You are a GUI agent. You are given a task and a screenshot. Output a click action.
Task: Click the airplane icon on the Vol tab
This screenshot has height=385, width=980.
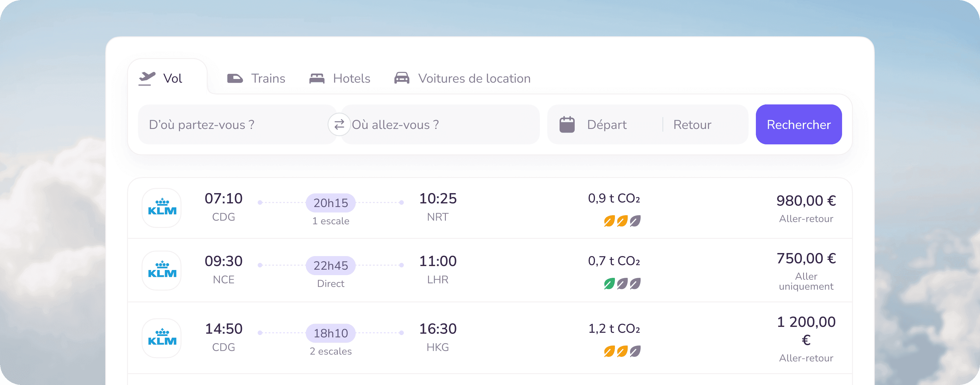pyautogui.click(x=147, y=78)
